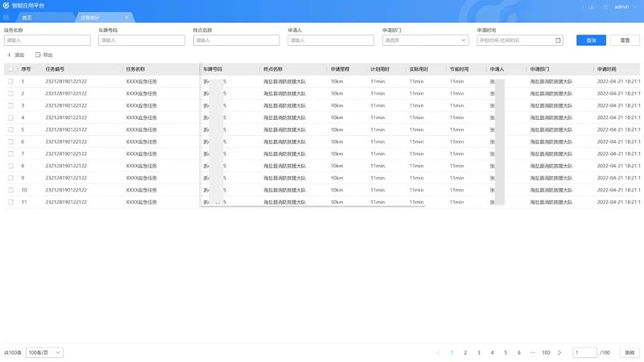Screen dimensions: 644x362
Task: Click the 跳转 jump button
Action: point(629,352)
